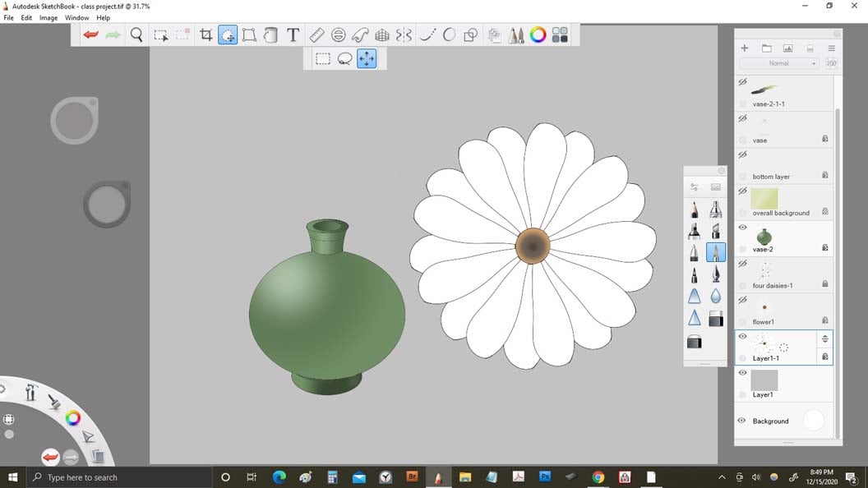Select the Crop tool
The height and width of the screenshot is (488, 868).
(x=206, y=35)
